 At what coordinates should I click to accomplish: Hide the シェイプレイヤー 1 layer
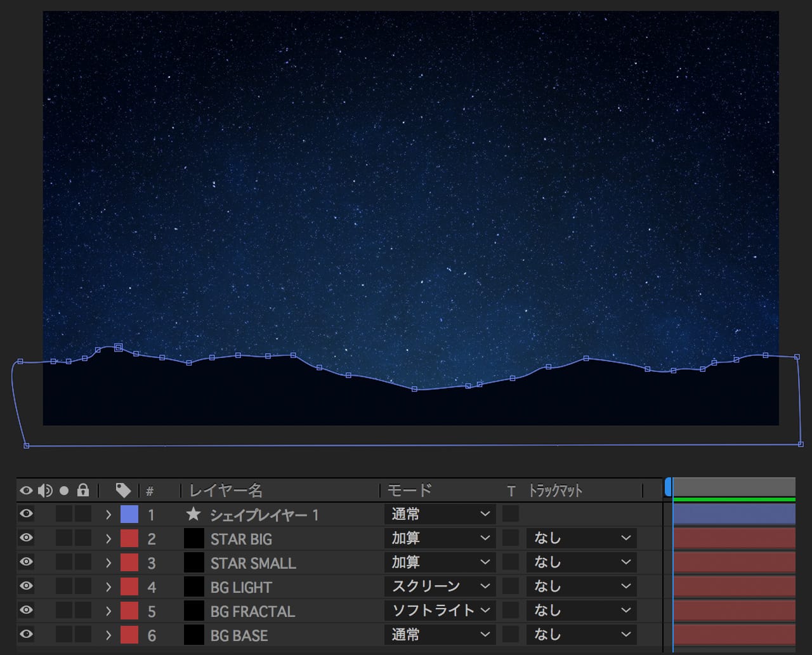click(x=26, y=514)
